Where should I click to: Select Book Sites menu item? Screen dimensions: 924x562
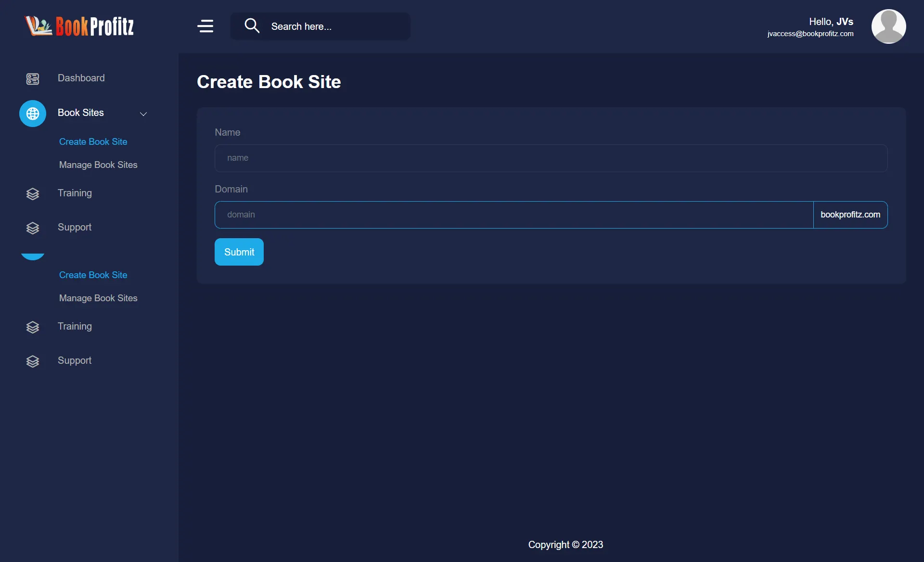[x=81, y=113]
